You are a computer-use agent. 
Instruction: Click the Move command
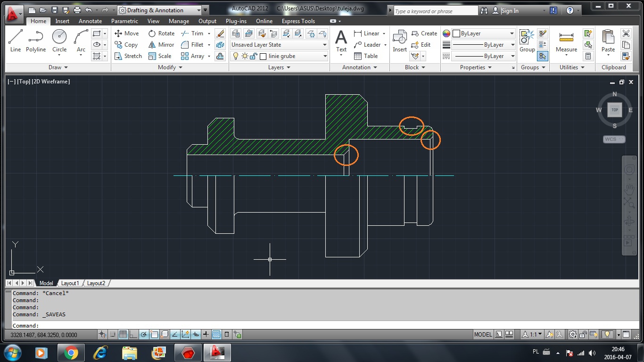tap(127, 33)
